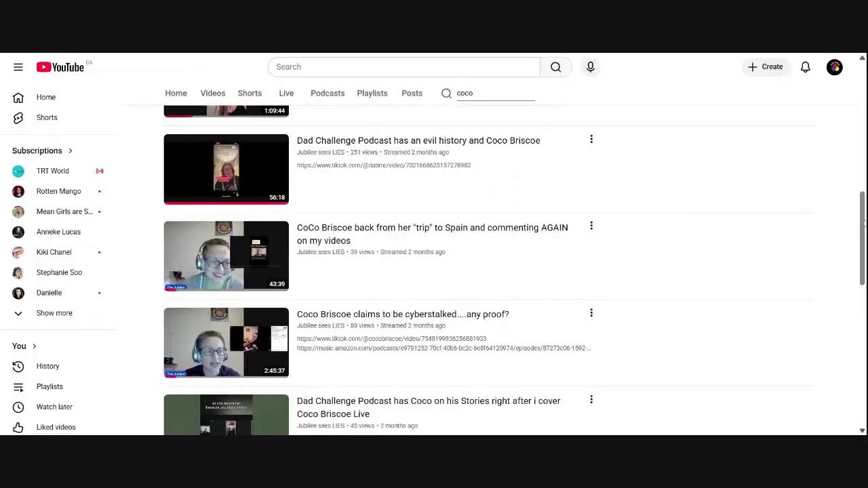Open more options for evil history video

[591, 139]
